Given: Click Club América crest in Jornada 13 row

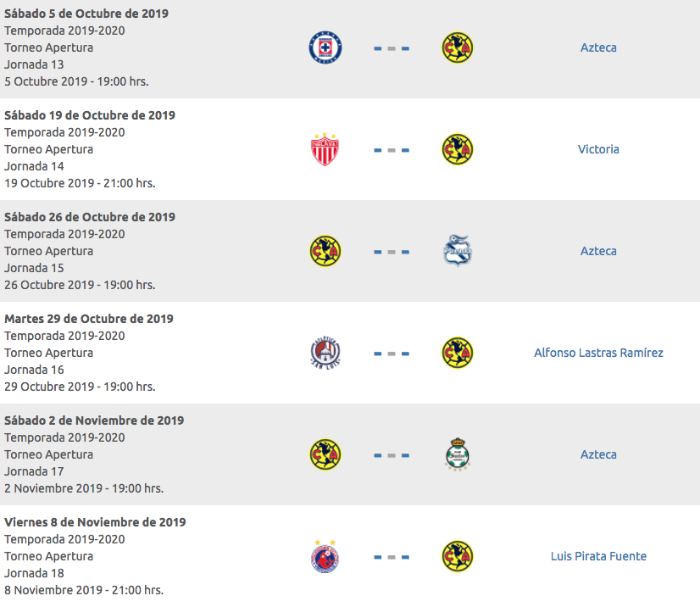Looking at the screenshot, I should (458, 47).
